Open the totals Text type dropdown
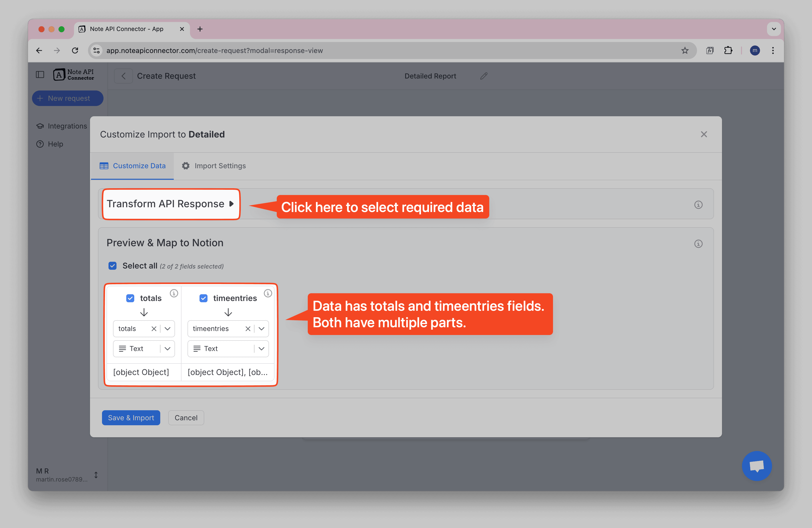 point(167,348)
